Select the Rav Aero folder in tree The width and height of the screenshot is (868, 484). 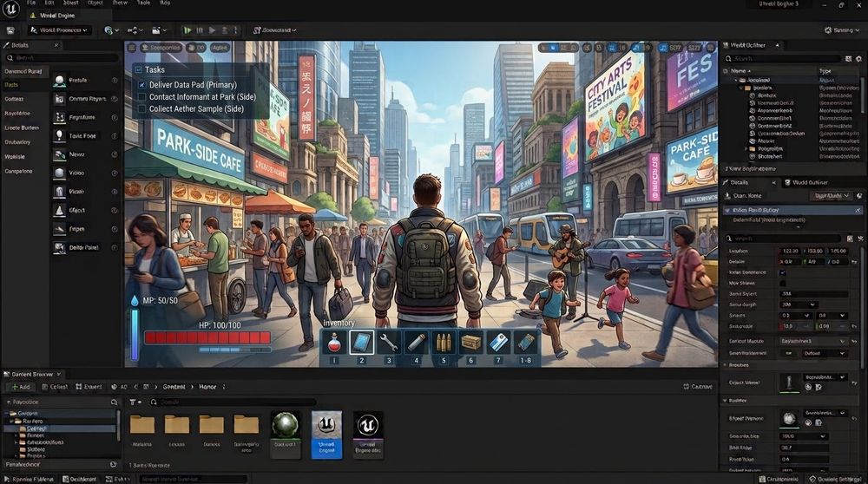pyautogui.click(x=32, y=421)
